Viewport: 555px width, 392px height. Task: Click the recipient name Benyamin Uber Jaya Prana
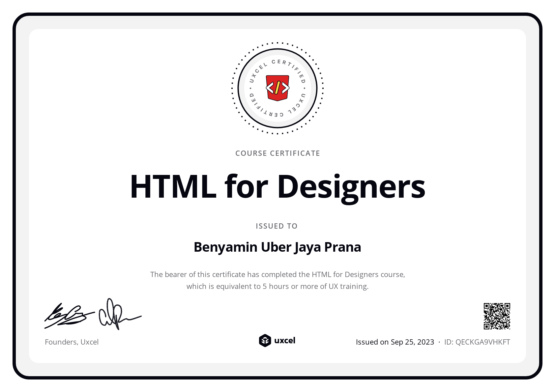click(277, 247)
